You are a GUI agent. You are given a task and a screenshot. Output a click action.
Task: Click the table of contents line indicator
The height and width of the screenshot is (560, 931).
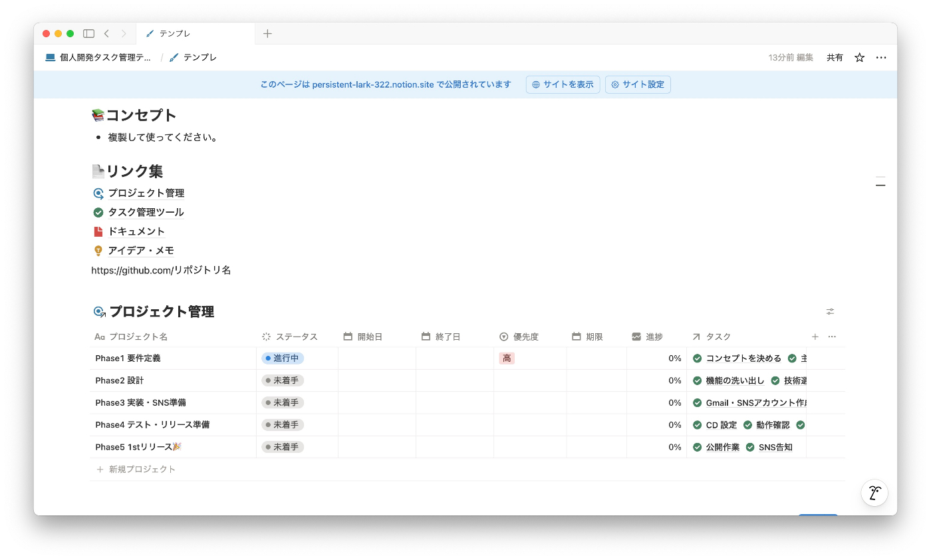point(880,182)
